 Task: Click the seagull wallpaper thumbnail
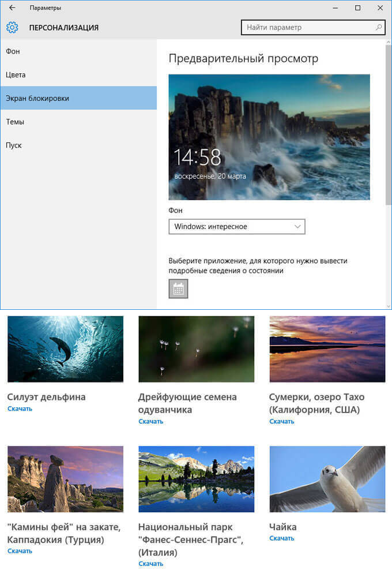(327, 479)
